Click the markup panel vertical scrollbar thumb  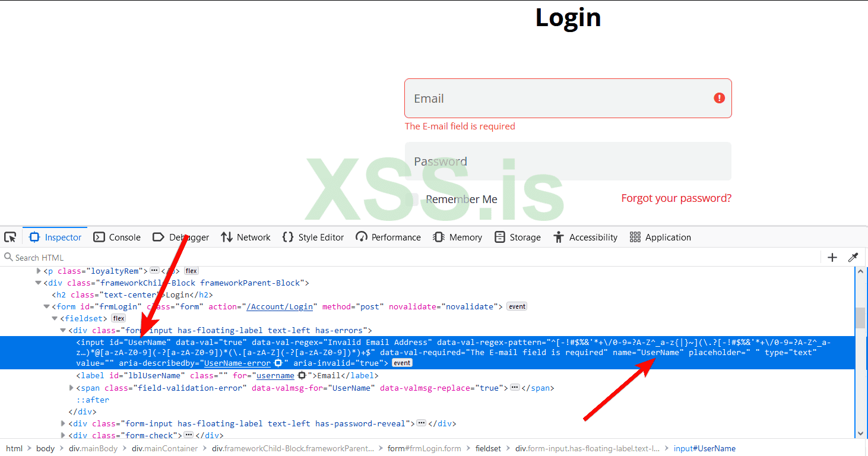click(x=861, y=318)
